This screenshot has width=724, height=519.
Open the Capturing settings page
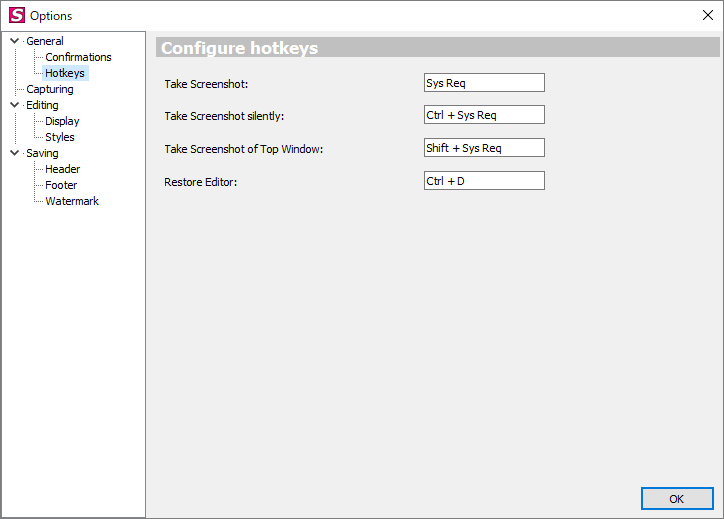pyautogui.click(x=50, y=89)
